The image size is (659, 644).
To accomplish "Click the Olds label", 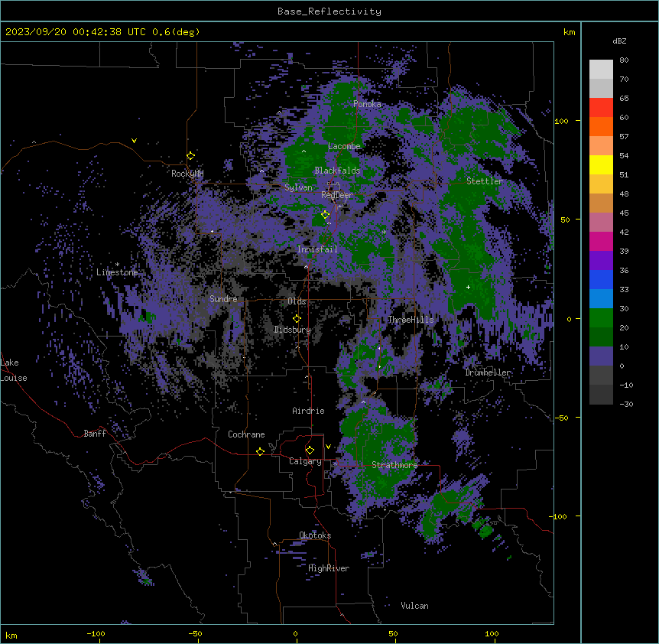I will (297, 301).
